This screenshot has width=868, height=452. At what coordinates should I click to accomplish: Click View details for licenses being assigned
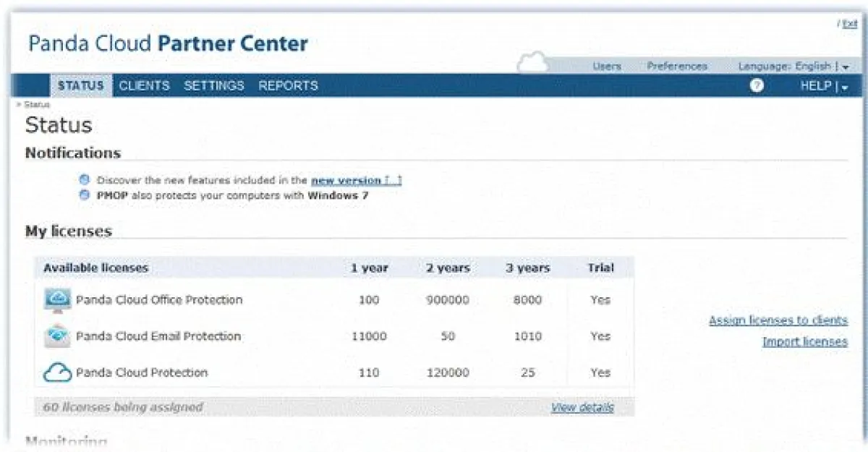[582, 407]
